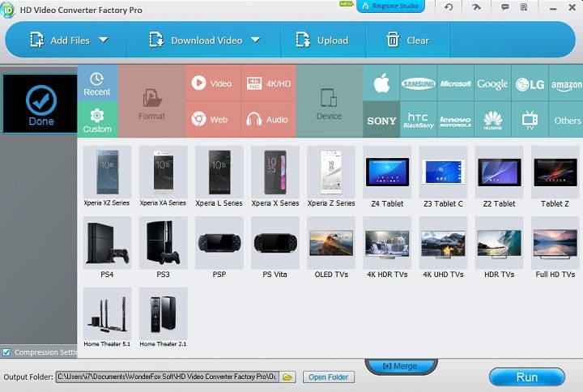The width and height of the screenshot is (583, 392).
Task: Choose the 4K HDR TVs profile
Action: [387, 248]
